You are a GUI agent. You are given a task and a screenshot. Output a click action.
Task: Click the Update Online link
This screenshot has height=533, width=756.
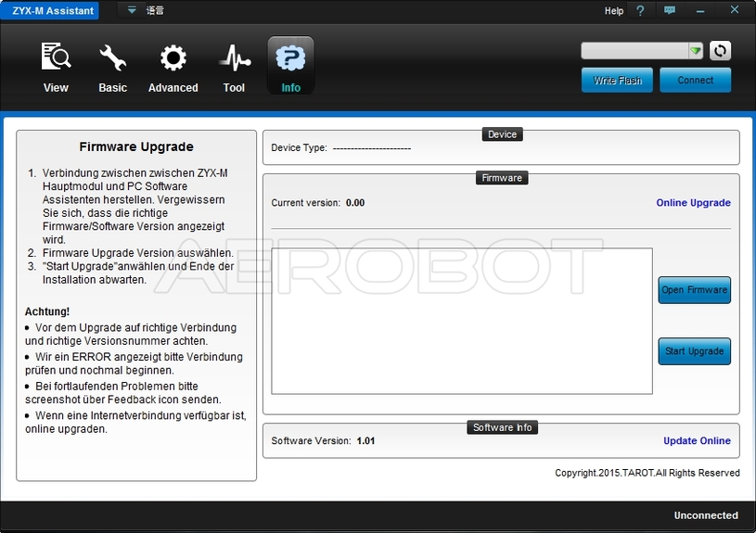click(x=697, y=441)
